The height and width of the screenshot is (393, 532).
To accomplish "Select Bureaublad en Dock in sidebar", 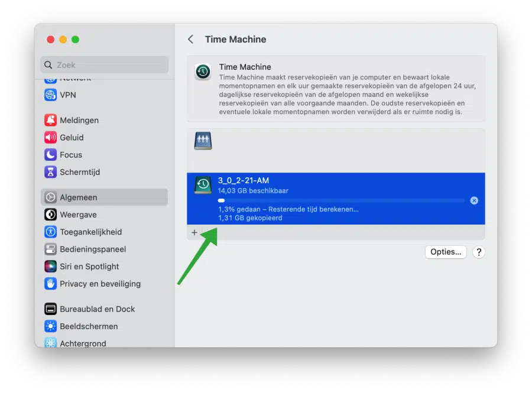I will (x=104, y=309).
